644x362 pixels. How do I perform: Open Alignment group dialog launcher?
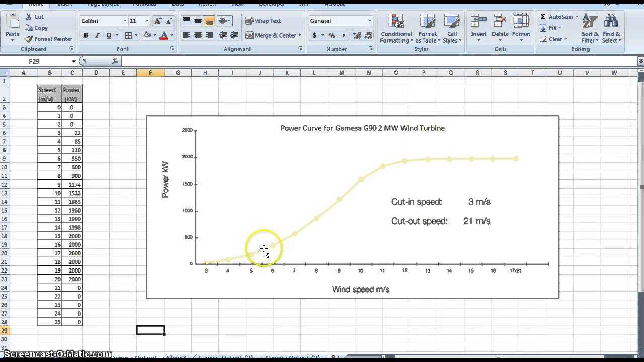[x=301, y=49]
